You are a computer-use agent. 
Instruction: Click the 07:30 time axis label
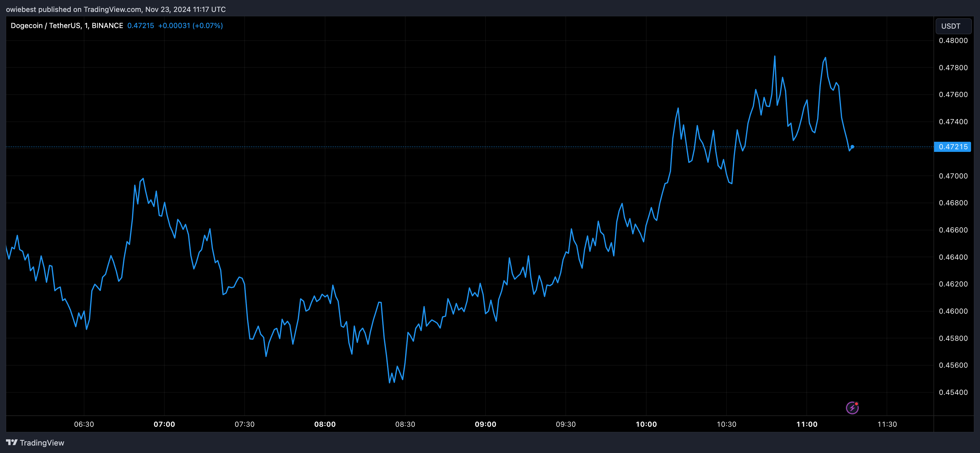(245, 424)
